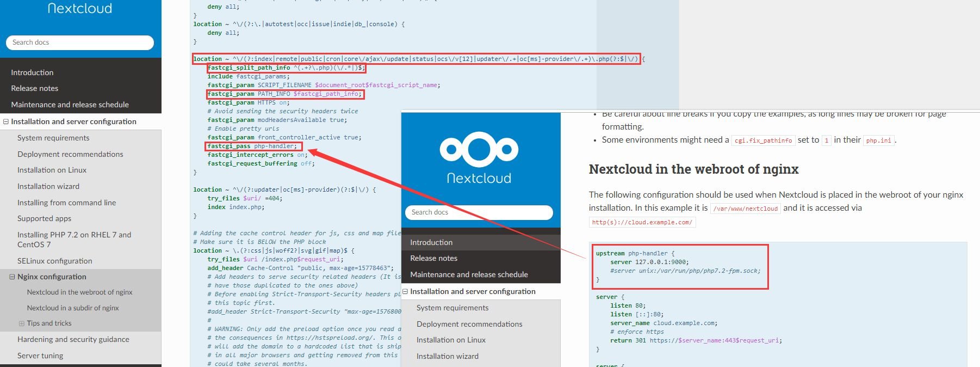Open Maintenance and release schedule in left sidebar
This screenshot has width=980, height=367.
70,105
